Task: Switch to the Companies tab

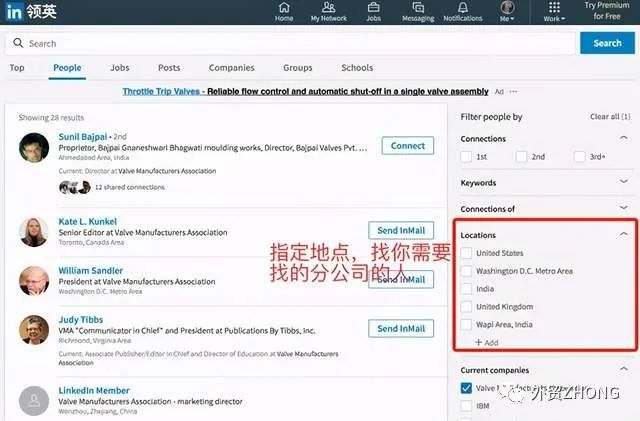Action: tap(231, 68)
